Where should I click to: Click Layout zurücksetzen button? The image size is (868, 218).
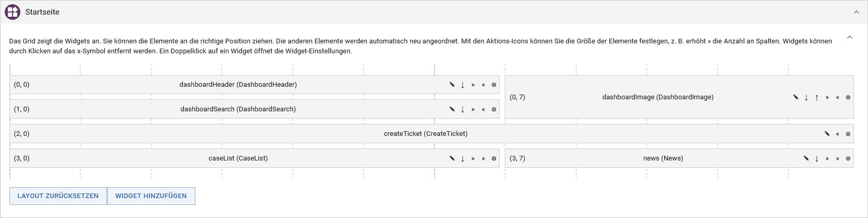tap(58, 196)
